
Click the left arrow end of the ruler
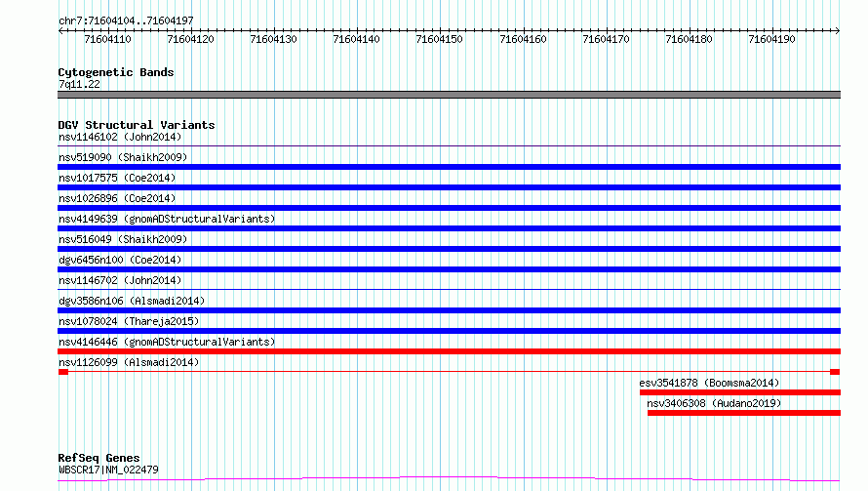tap(60, 30)
